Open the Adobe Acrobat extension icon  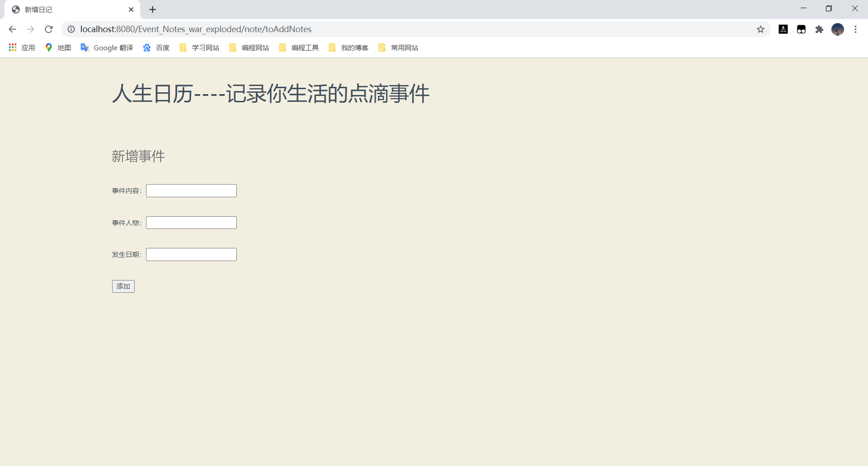(783, 29)
